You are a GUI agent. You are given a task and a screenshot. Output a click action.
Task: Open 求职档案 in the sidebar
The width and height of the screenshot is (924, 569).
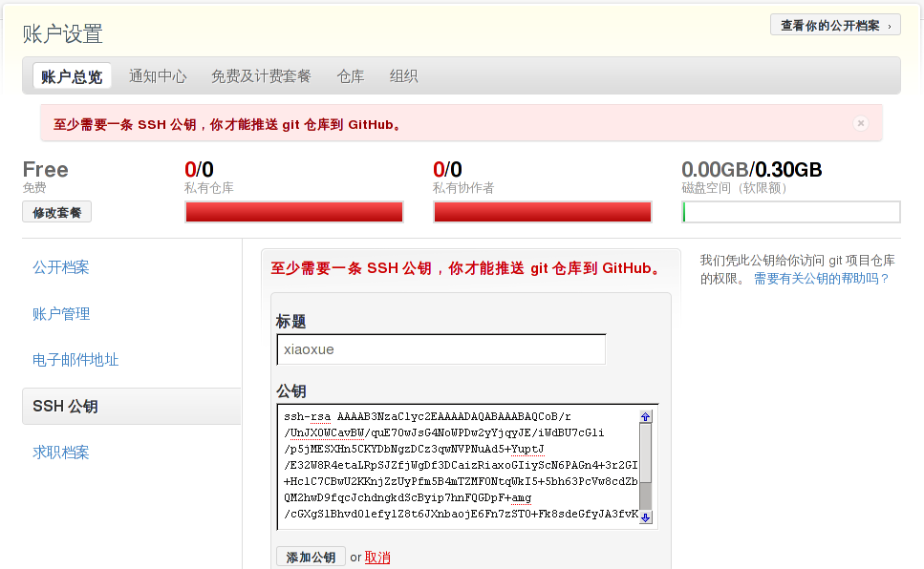point(61,453)
